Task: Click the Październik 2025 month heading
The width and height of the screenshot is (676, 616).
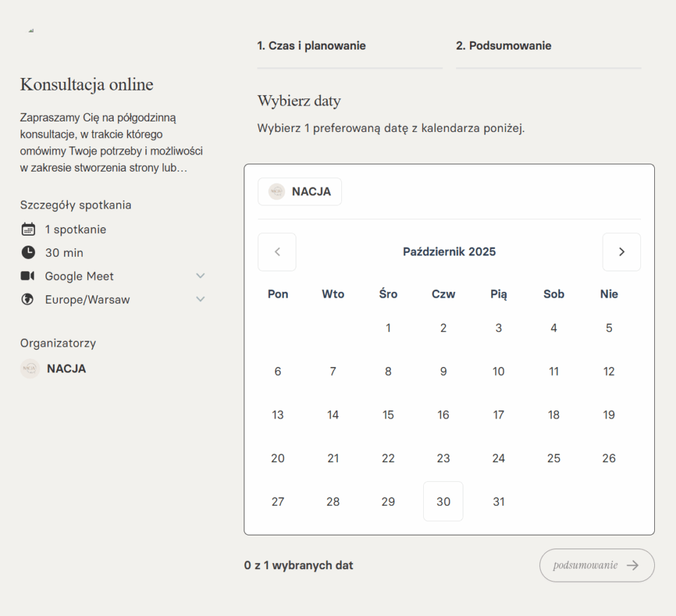Action: [449, 252]
